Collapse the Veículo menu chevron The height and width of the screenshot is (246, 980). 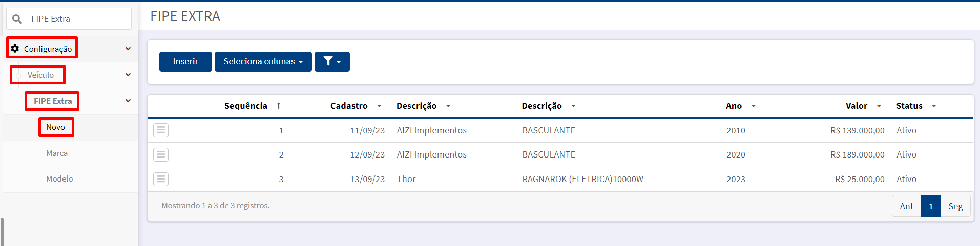click(128, 75)
